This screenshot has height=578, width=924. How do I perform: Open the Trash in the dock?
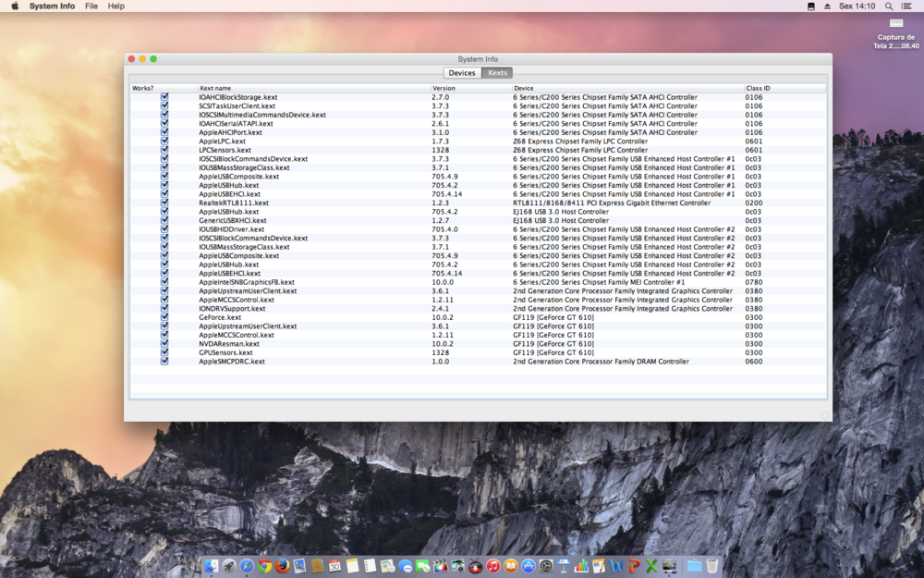[712, 566]
